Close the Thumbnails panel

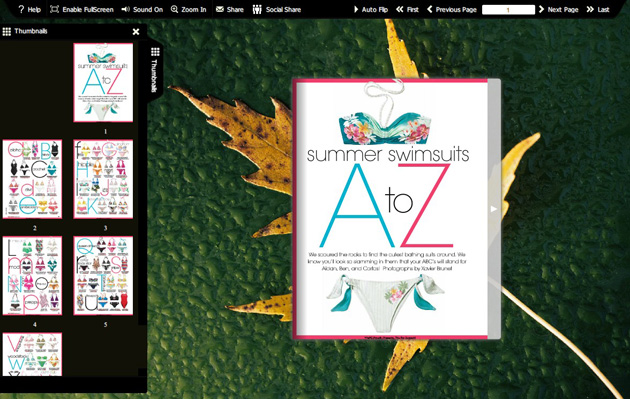pyautogui.click(x=136, y=32)
